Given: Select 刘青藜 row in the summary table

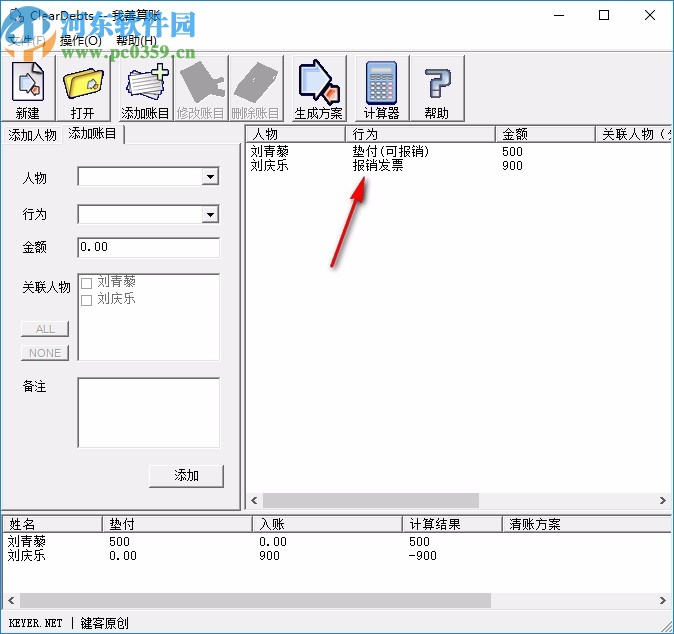Looking at the screenshot, I should pyautogui.click(x=337, y=541).
